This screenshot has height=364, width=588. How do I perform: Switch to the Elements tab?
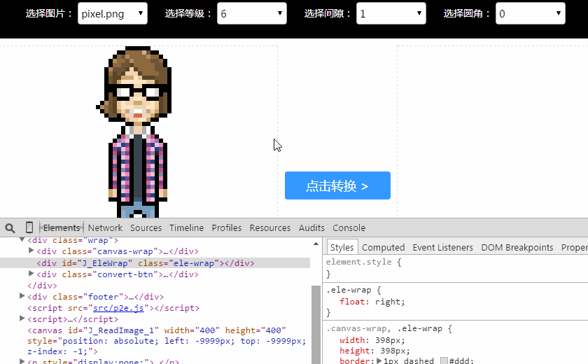coord(62,228)
